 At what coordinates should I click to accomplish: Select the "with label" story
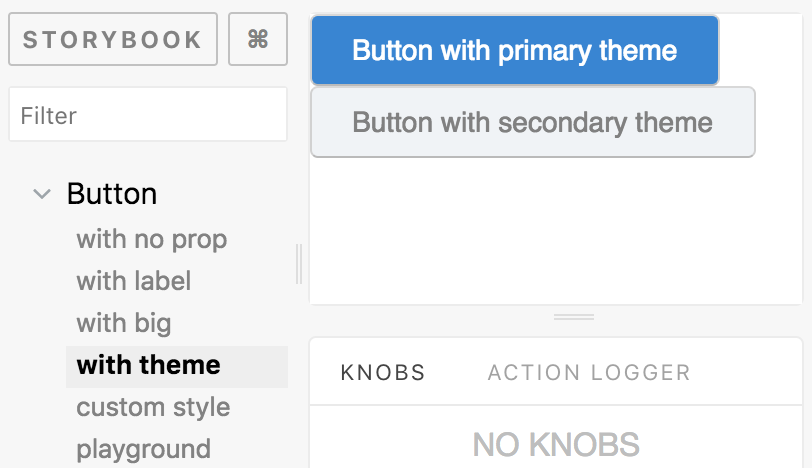(134, 282)
